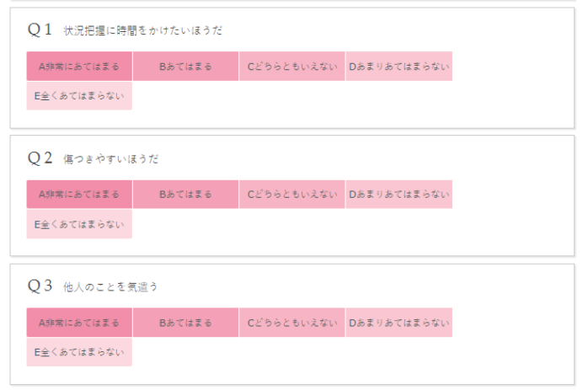Select 'A非常にあてはまる' for Q2

pyautogui.click(x=79, y=195)
